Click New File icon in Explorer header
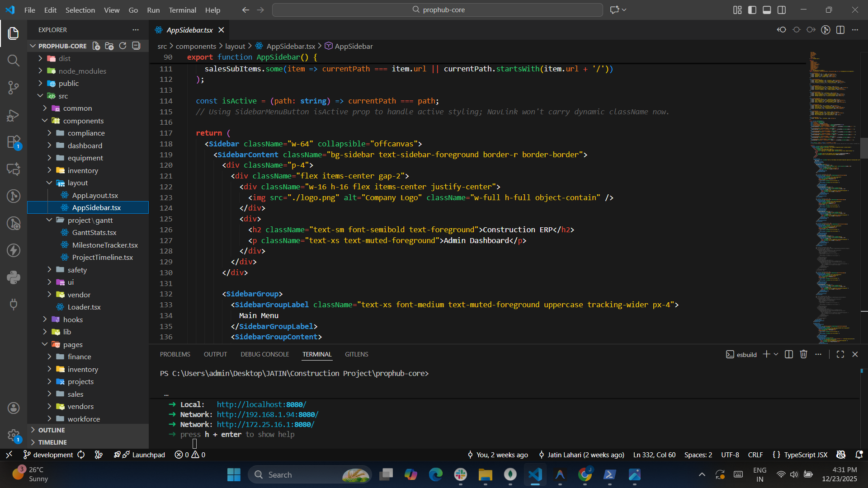The width and height of the screenshot is (868, 488). tap(96, 46)
